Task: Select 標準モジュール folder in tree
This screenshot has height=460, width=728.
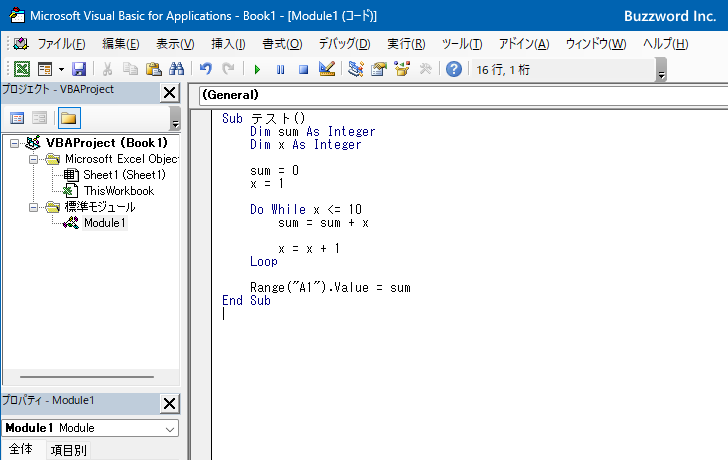Action: 100,207
